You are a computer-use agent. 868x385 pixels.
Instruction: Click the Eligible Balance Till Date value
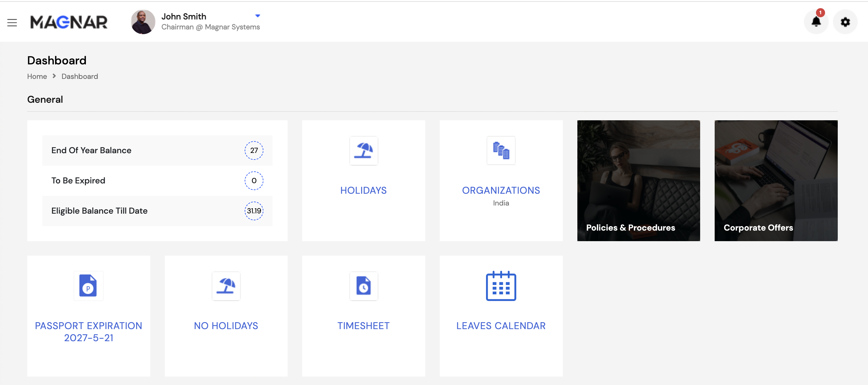pyautogui.click(x=254, y=211)
